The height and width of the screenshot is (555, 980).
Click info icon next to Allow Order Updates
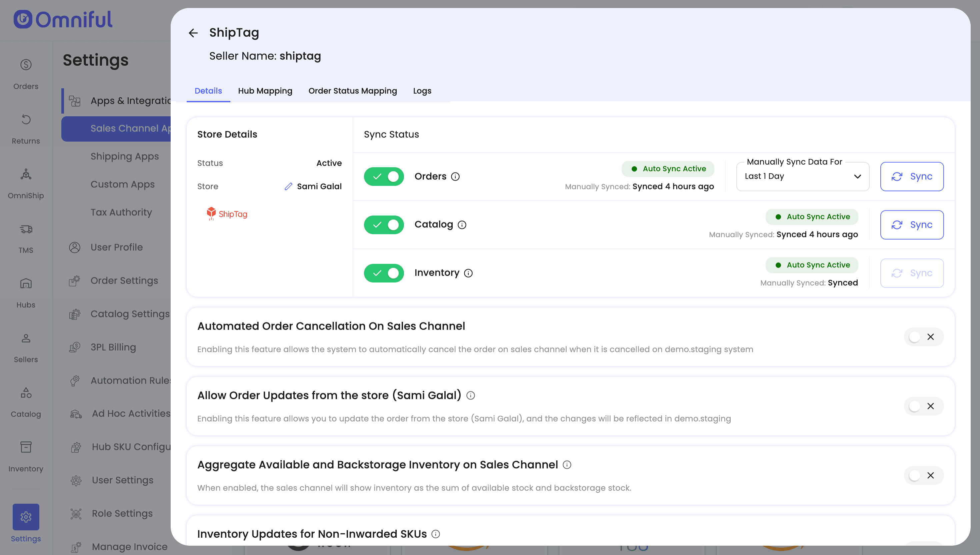point(471,395)
